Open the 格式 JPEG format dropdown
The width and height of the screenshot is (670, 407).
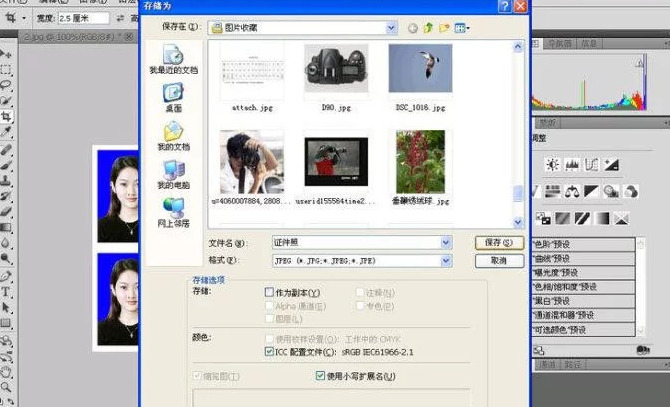(x=446, y=261)
